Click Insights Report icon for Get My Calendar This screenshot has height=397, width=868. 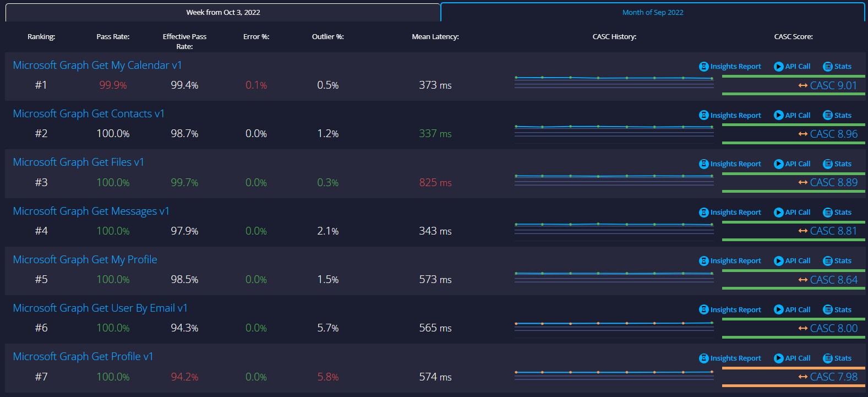click(x=703, y=67)
